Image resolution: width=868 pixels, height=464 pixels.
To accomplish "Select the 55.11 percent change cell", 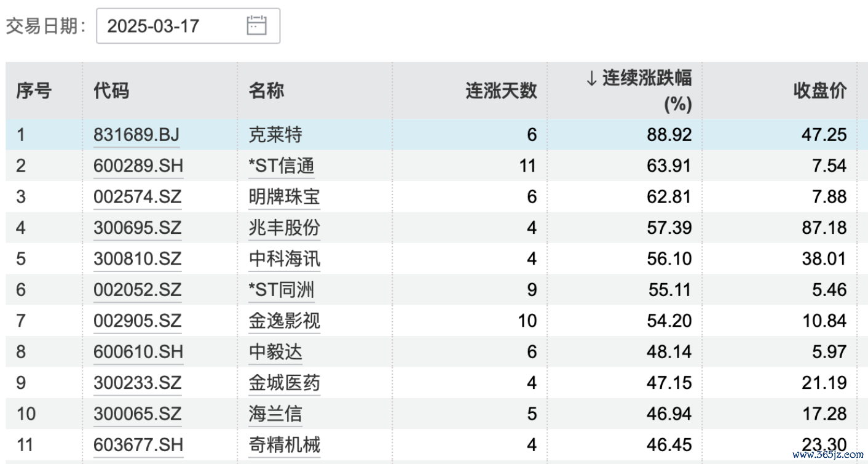I will 670,290.
